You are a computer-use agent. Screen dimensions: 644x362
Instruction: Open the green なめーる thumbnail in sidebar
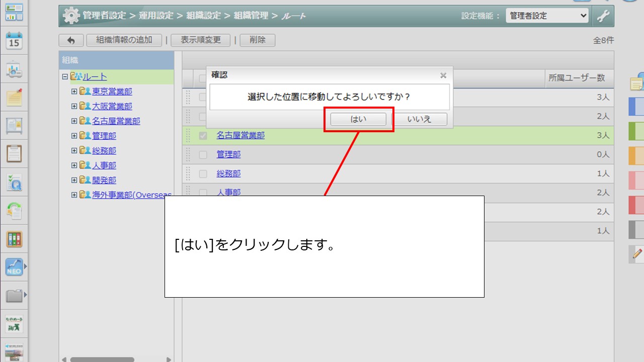pos(14,324)
